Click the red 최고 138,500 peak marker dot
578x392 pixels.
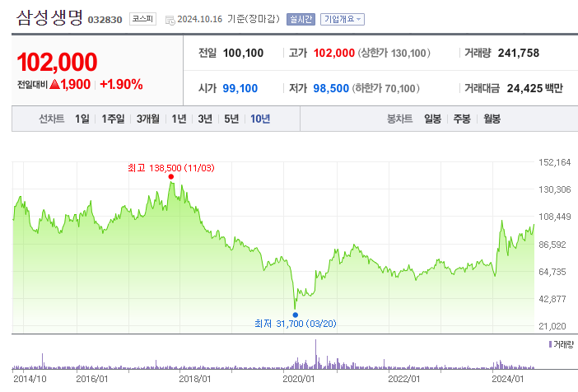(x=171, y=176)
